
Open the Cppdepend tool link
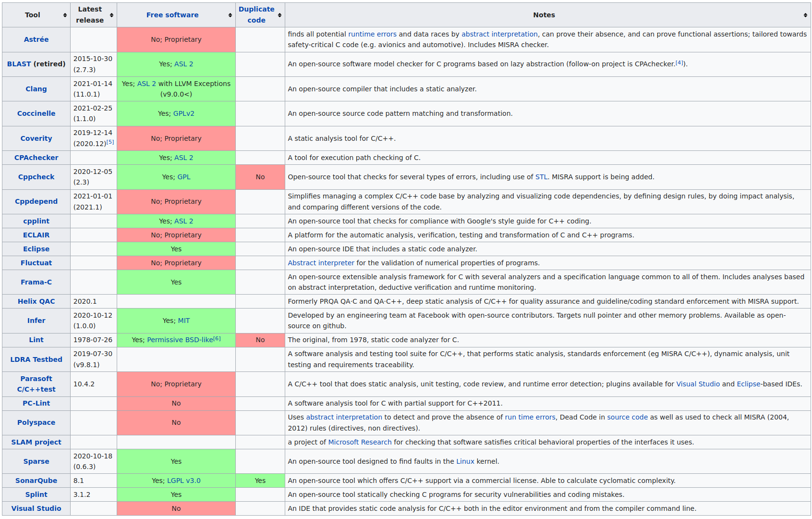tap(36, 201)
